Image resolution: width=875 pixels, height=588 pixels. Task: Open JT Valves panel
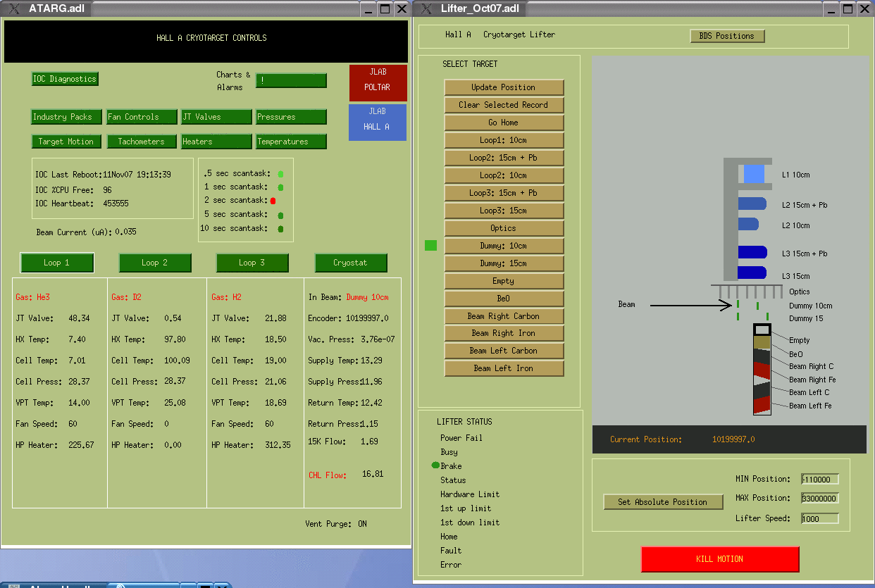[216, 117]
